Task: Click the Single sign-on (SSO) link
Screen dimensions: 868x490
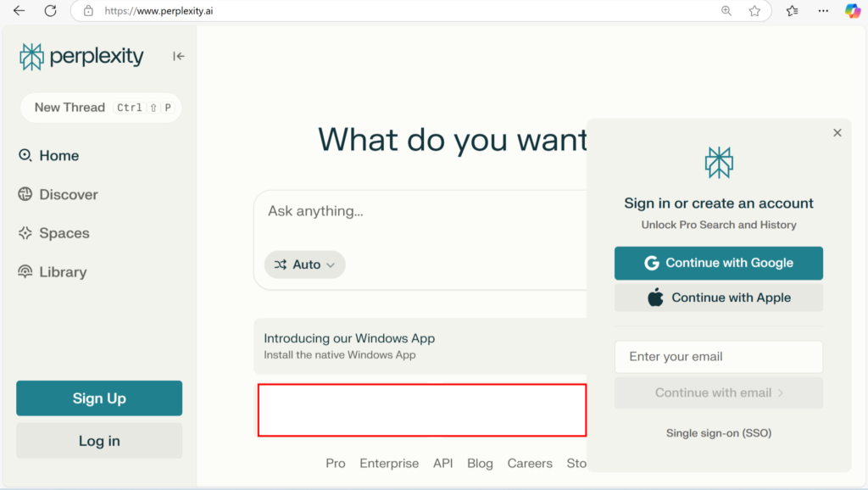Action: coord(718,433)
